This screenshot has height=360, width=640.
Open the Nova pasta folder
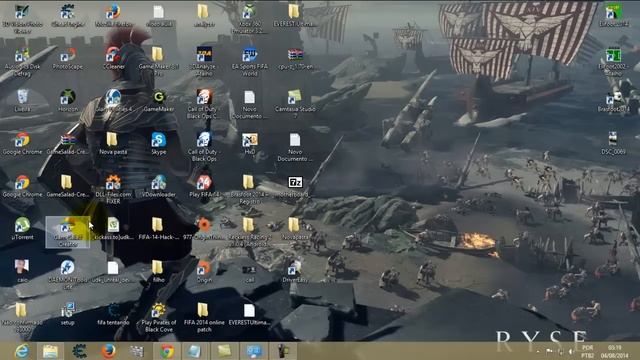tap(113, 143)
